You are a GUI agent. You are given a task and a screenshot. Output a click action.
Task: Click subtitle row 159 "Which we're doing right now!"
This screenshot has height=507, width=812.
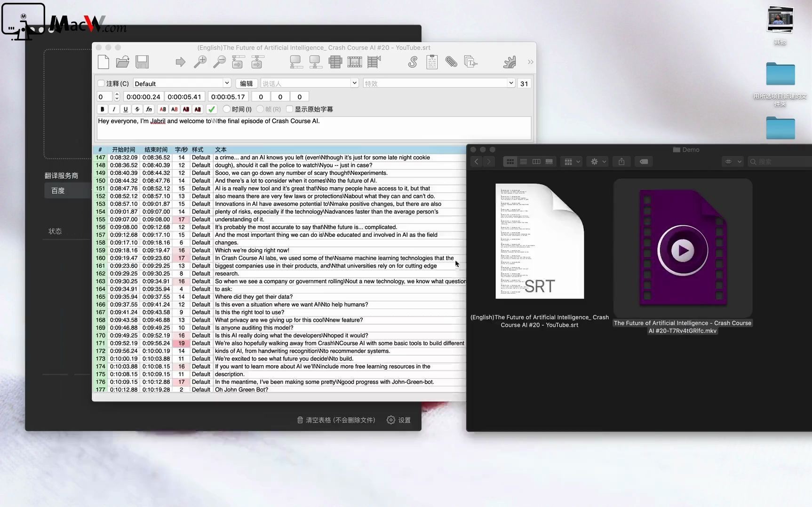[279, 250]
